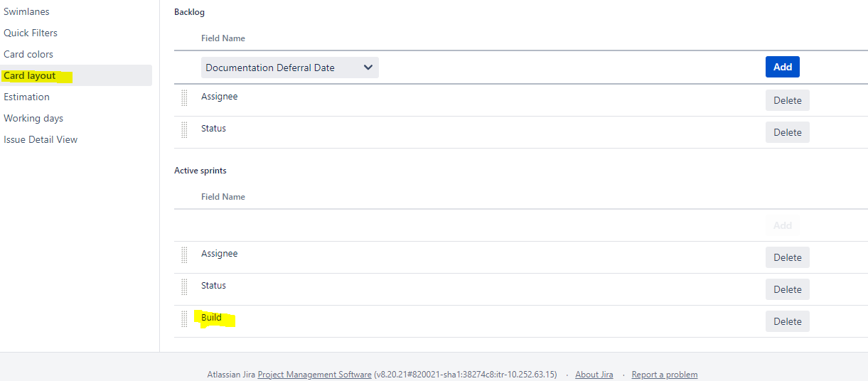Viewport: 868px width, 381px height.
Task: Select Estimation in the sidebar
Action: [x=26, y=97]
